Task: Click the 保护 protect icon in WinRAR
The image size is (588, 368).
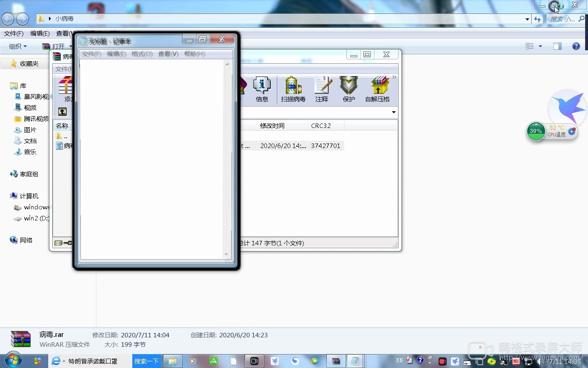Action: (349, 89)
